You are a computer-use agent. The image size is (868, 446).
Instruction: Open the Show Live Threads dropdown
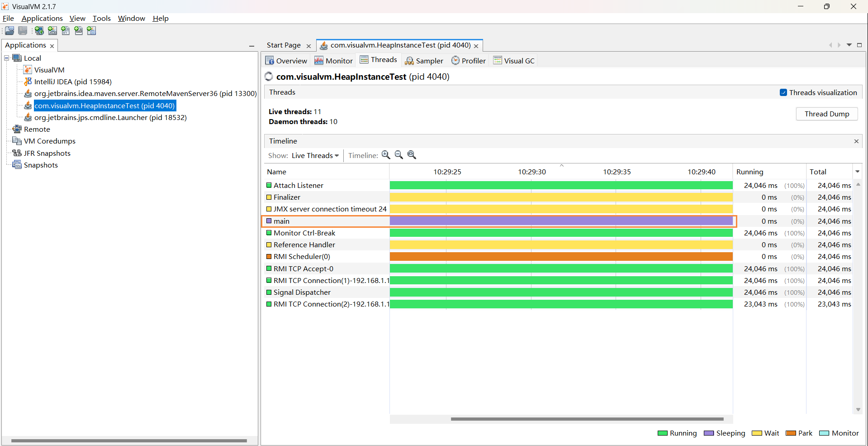[x=315, y=155]
